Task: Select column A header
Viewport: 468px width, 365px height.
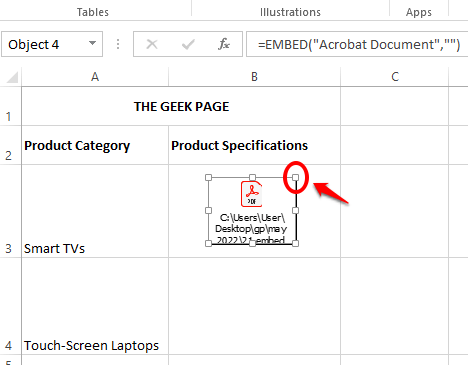Action: [x=95, y=77]
